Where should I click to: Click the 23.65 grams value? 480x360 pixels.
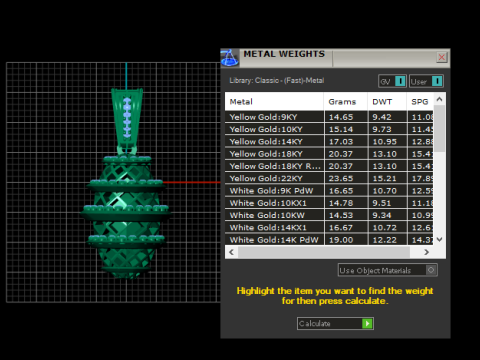pos(341,178)
